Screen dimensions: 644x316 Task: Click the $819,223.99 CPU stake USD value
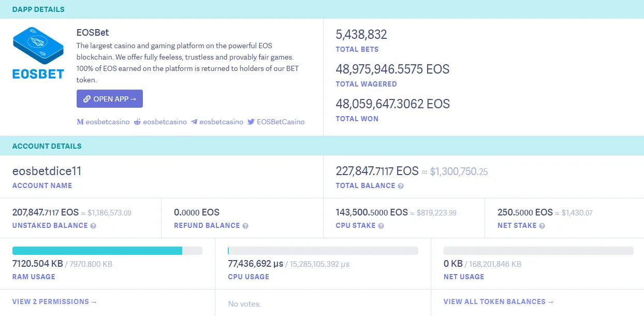[x=436, y=213]
